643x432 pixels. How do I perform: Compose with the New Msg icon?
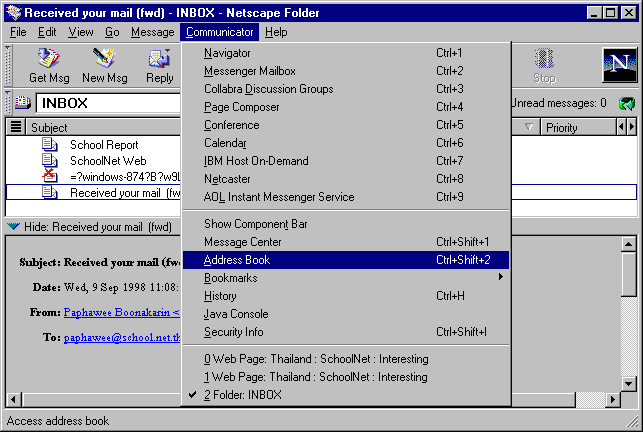pyautogui.click(x=104, y=58)
